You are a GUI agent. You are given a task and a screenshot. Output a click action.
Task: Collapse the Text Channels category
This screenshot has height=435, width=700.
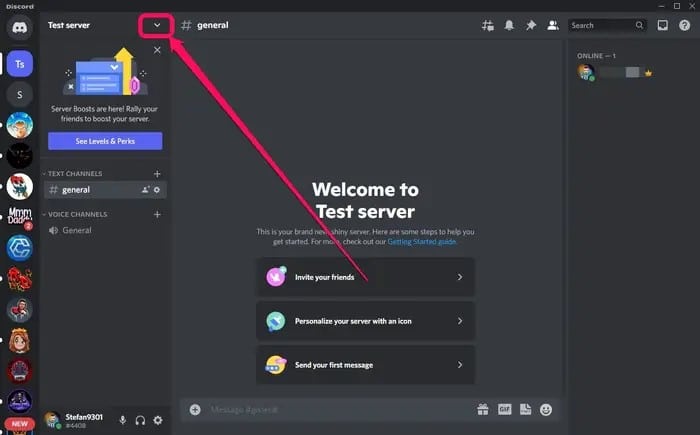click(73, 173)
